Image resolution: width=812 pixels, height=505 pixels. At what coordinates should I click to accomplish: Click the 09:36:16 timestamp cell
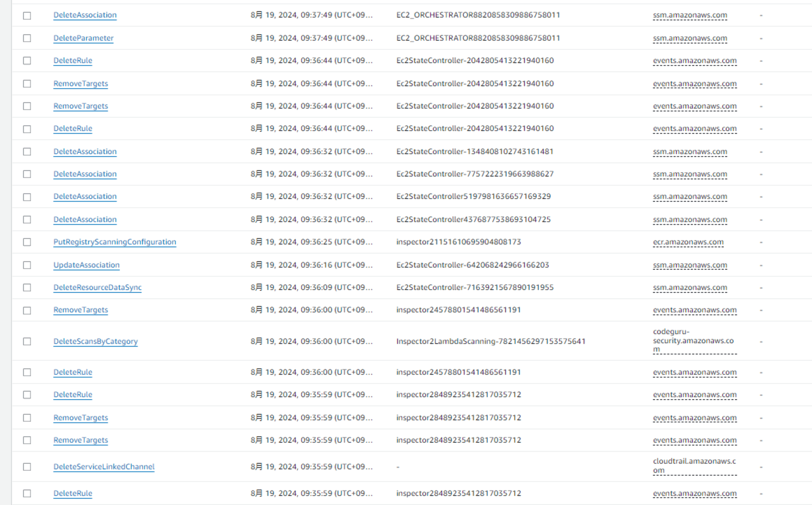click(311, 265)
